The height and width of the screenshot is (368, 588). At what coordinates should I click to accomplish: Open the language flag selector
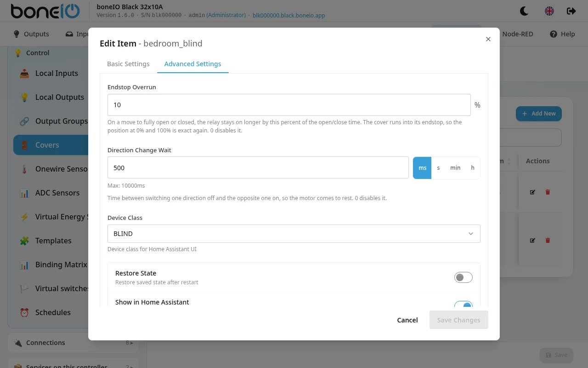click(549, 11)
